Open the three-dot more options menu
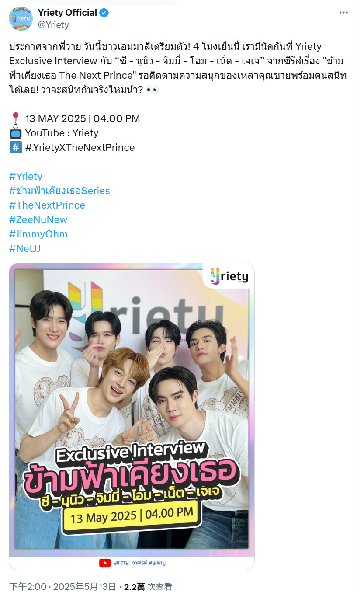The width and height of the screenshot is (364, 592). [344, 13]
